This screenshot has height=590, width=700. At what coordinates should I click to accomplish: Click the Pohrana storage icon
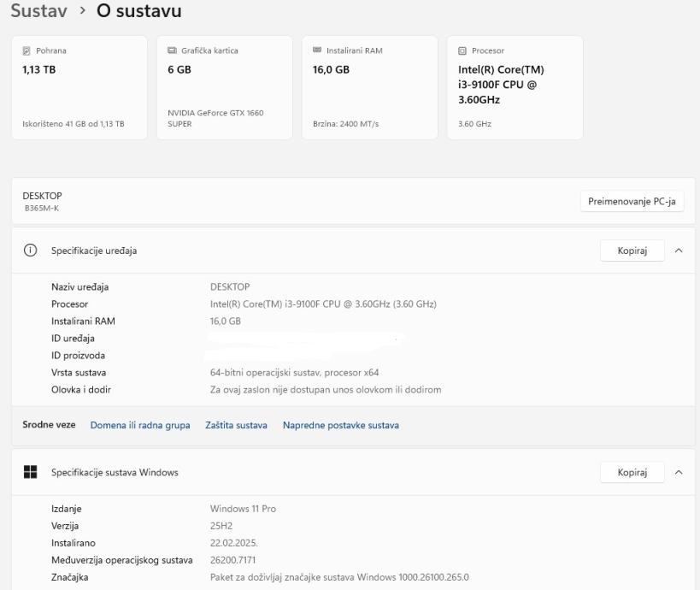(x=26, y=51)
